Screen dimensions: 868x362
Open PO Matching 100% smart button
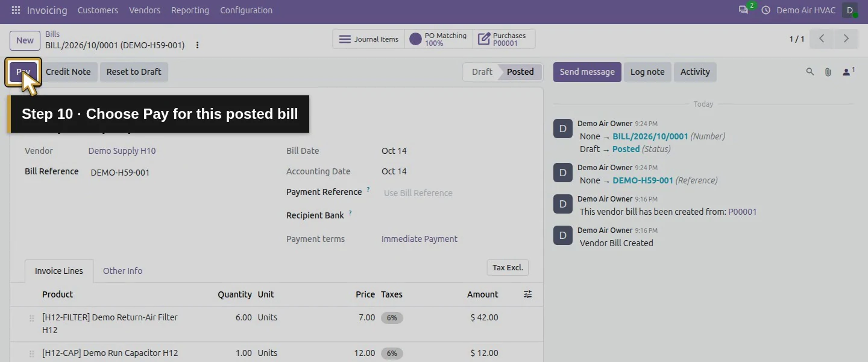click(439, 39)
